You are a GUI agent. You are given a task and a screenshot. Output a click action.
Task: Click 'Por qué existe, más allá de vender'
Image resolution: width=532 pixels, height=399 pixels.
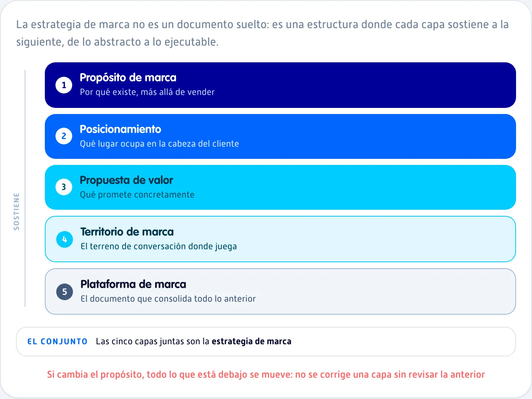click(x=147, y=92)
